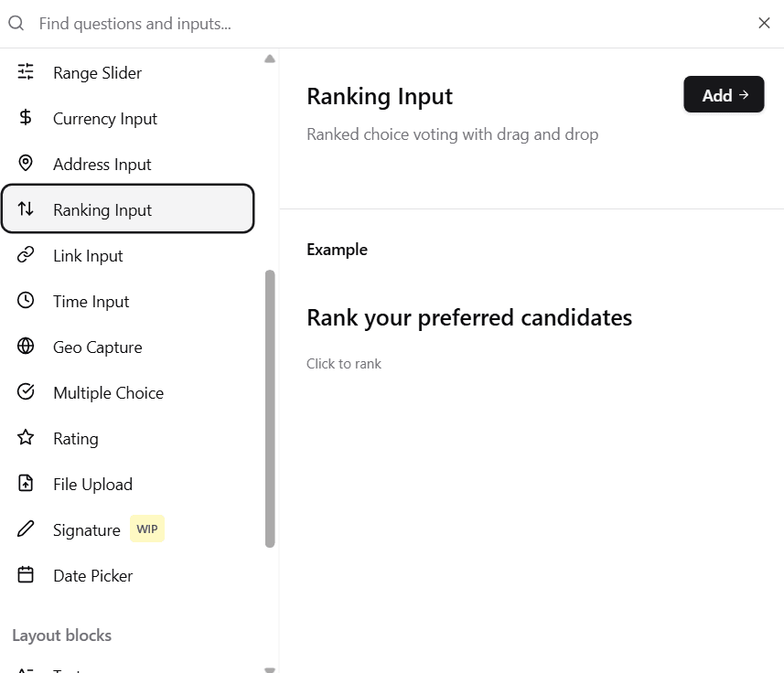Click the WIP badge beside Signature
The image size is (784, 673).
pos(146,529)
